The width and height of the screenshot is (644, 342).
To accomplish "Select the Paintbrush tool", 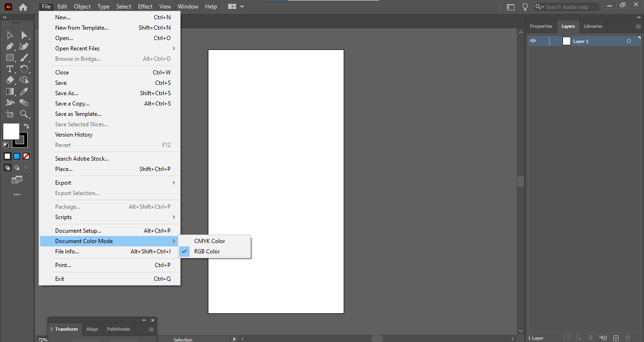I will (25, 57).
